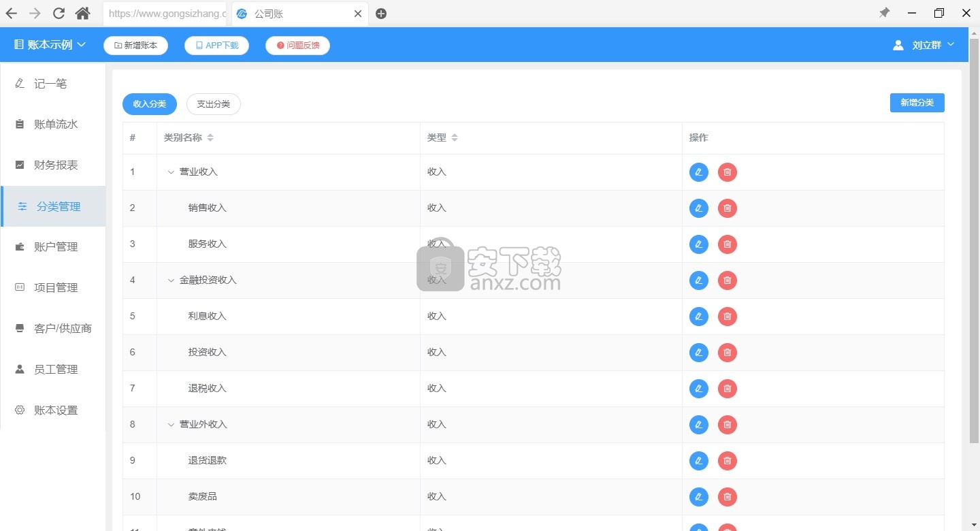Edit the 营业收入 category
The image size is (980, 531).
coord(699,172)
